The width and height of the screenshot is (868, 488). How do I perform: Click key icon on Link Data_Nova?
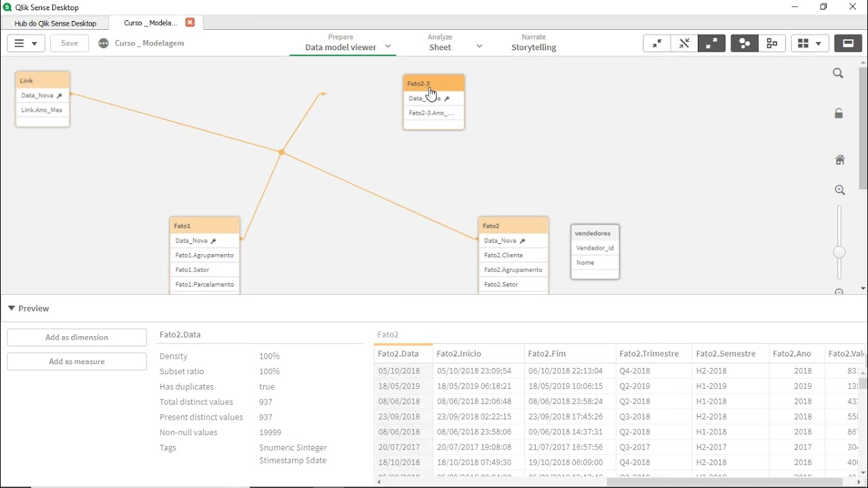pyautogui.click(x=60, y=96)
